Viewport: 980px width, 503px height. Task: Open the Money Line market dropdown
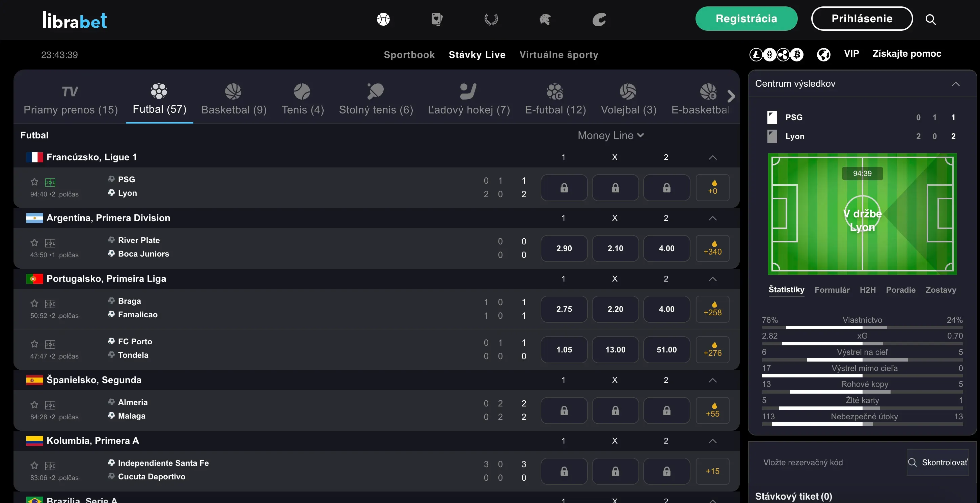(610, 135)
